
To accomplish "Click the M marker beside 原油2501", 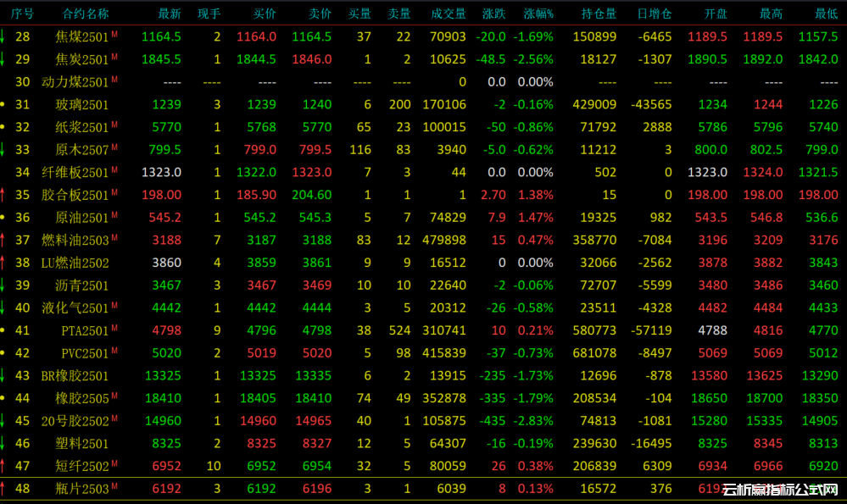I will pos(114,215).
